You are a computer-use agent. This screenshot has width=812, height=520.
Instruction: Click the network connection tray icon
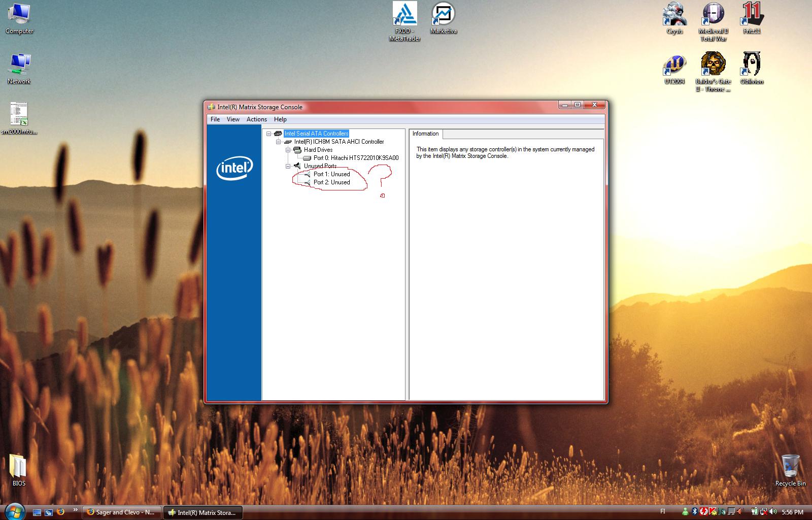pyautogui.click(x=764, y=512)
